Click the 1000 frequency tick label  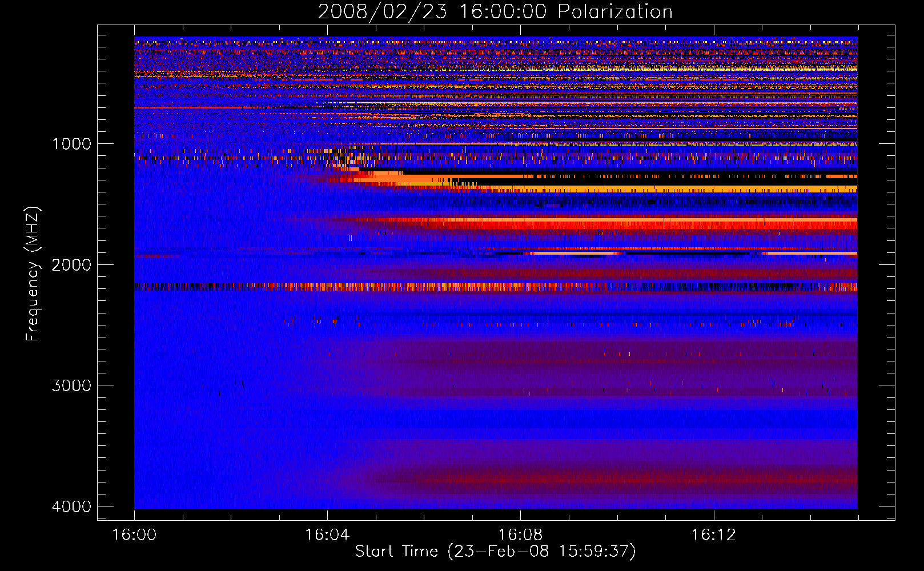pos(71,144)
